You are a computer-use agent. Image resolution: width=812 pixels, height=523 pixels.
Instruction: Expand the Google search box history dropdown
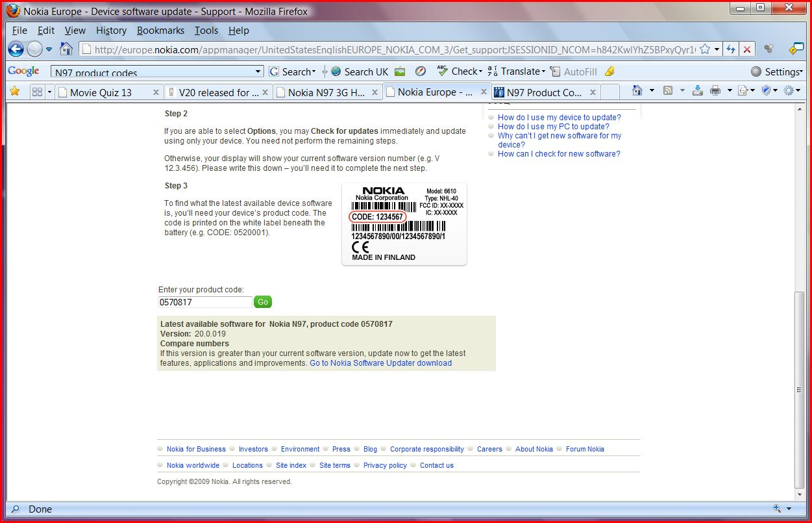(x=258, y=71)
